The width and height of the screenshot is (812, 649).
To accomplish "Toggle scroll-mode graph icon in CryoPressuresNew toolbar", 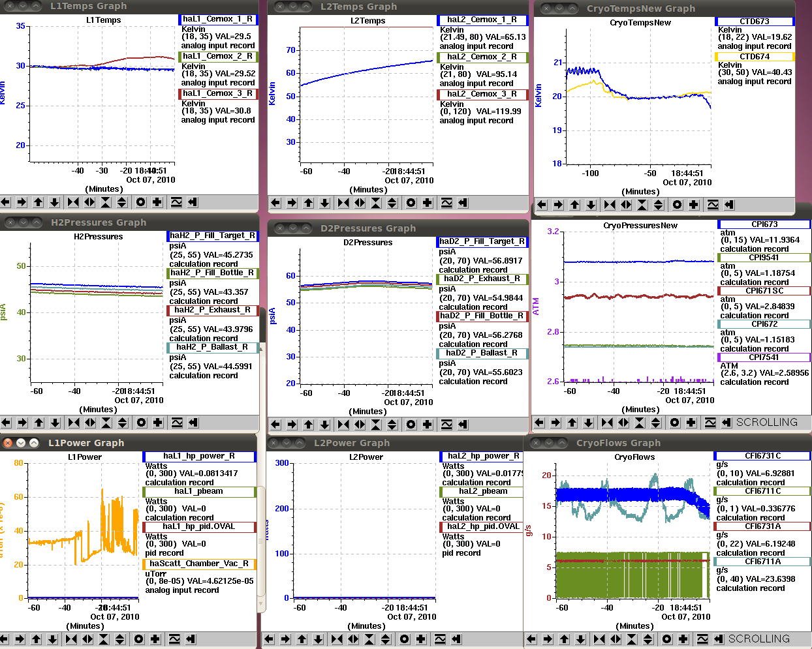I will 710,423.
